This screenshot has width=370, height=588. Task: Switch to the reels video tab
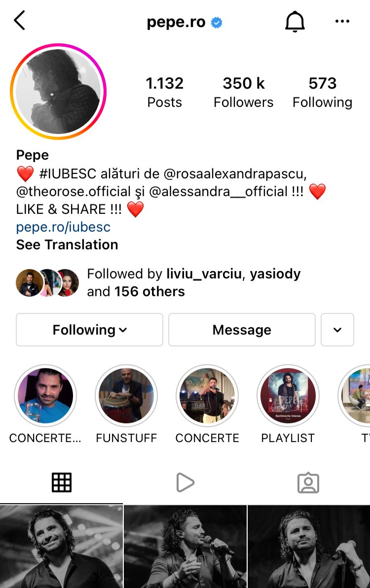[x=185, y=482]
